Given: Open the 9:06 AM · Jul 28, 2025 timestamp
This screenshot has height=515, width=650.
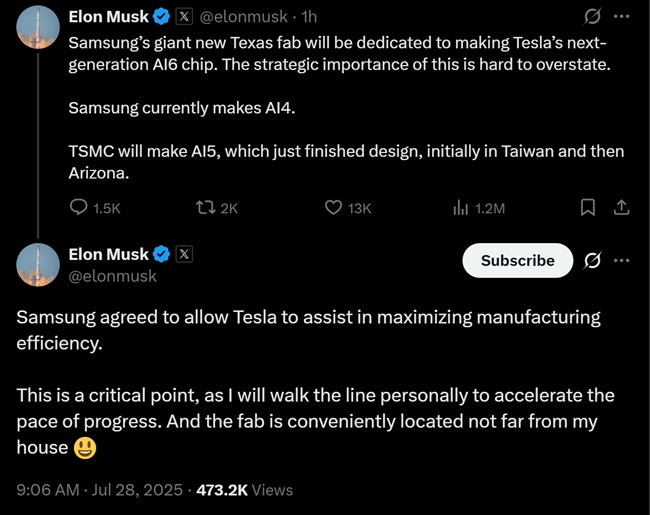Looking at the screenshot, I should [100, 490].
